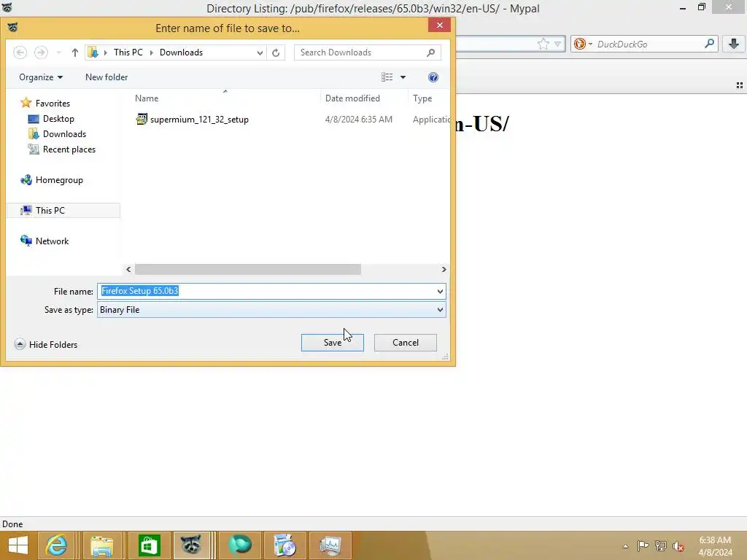Collapse with Hide Folders

click(x=46, y=344)
